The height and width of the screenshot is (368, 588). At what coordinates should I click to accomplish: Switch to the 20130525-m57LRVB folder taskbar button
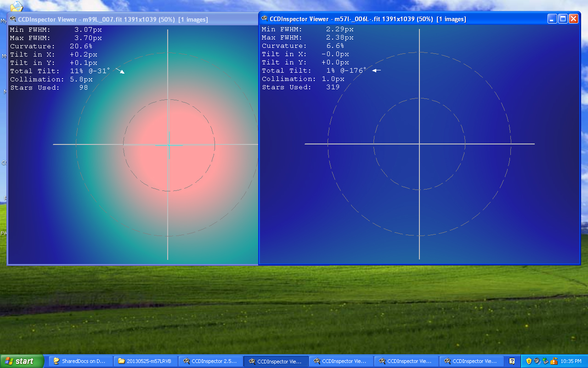pyautogui.click(x=145, y=362)
